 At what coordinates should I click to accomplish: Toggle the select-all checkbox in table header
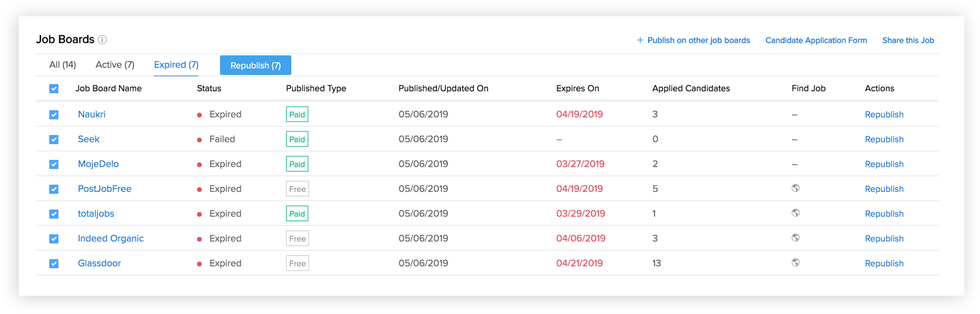coord(54,89)
